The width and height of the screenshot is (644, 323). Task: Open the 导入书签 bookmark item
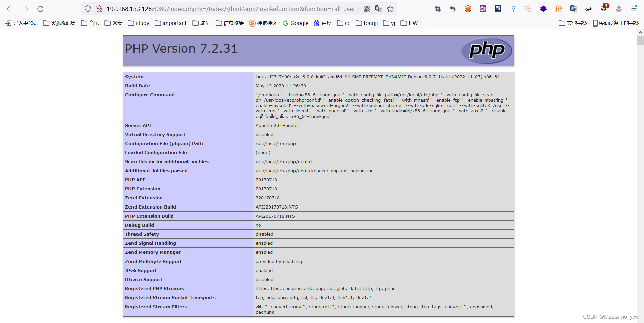point(21,23)
